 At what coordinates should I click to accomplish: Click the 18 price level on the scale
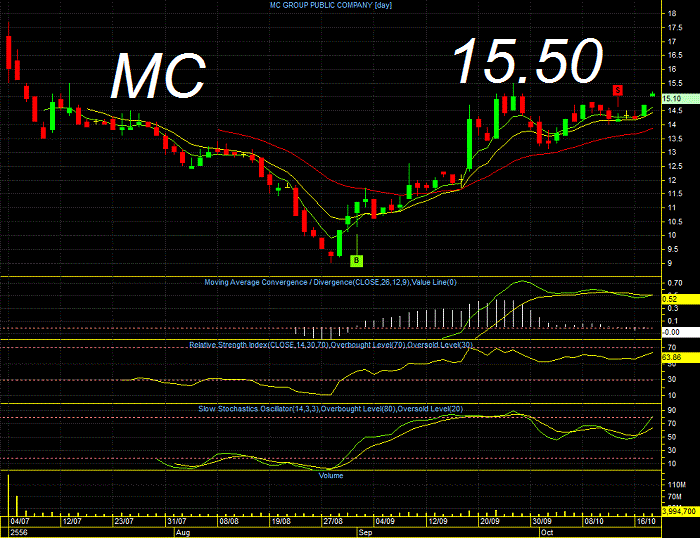pyautogui.click(x=671, y=14)
